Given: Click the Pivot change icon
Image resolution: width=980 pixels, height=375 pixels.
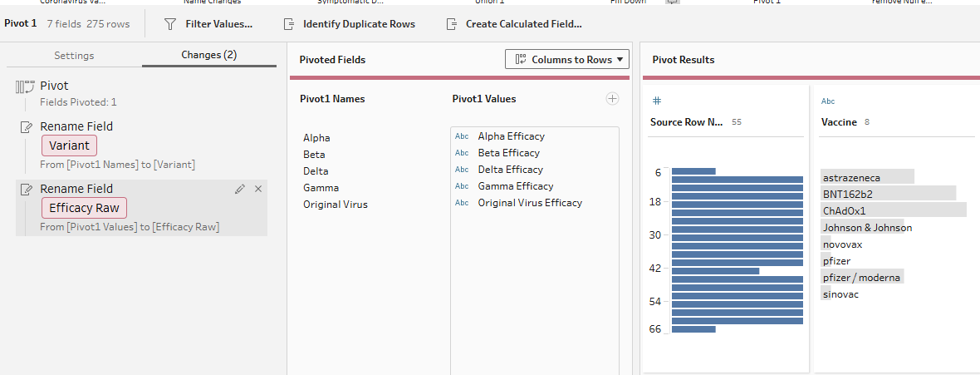Looking at the screenshot, I should click(x=25, y=86).
